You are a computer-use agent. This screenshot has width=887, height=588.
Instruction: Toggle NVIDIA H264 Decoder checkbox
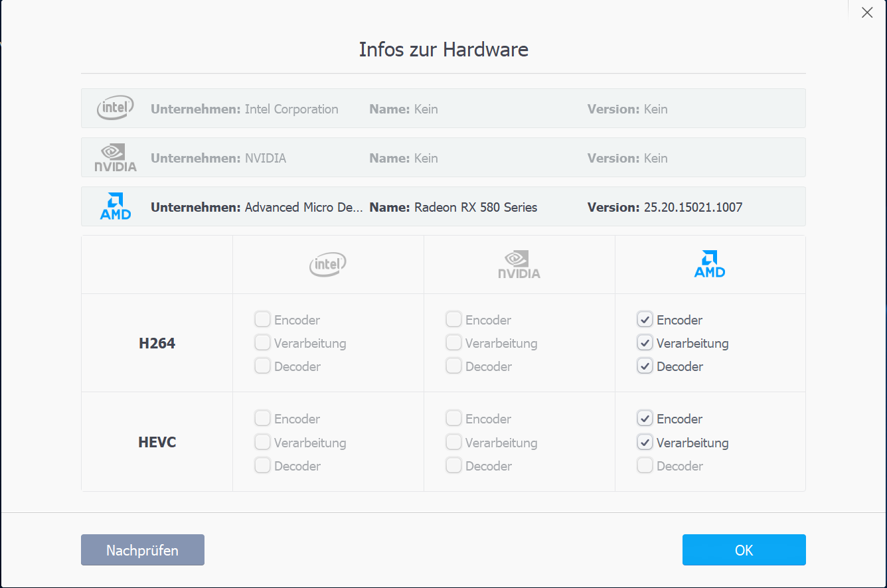pos(453,366)
